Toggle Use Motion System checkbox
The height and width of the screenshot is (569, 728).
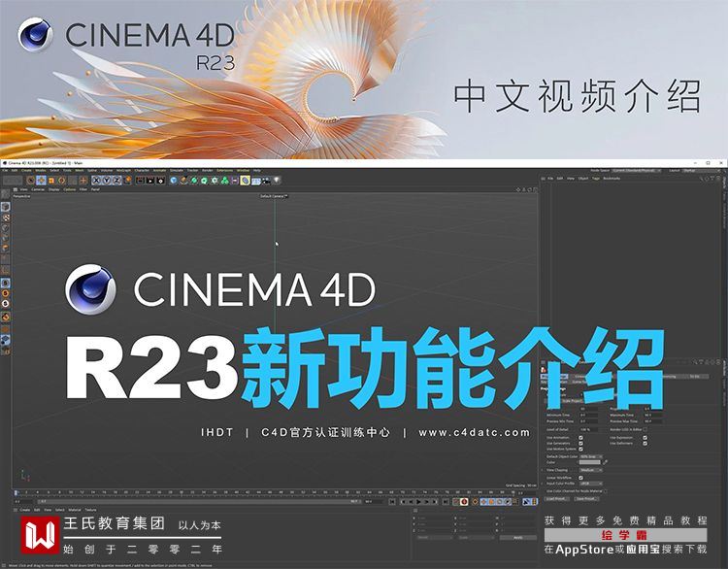[580, 450]
